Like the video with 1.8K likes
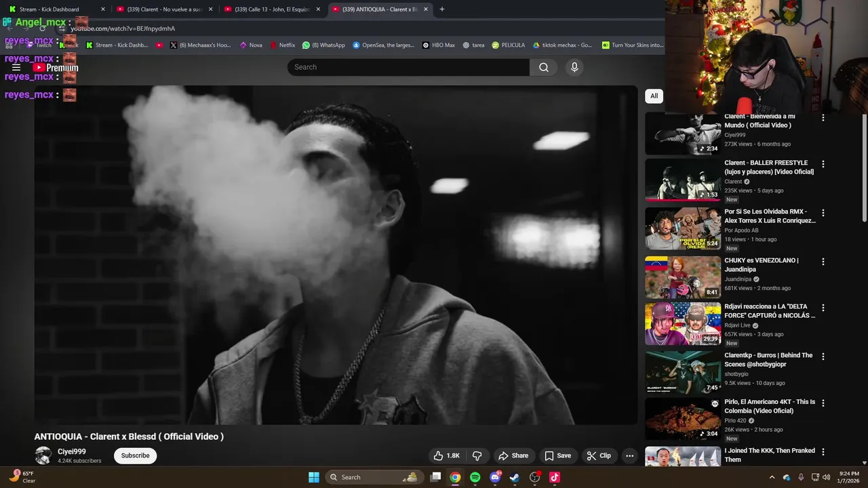 (x=447, y=455)
